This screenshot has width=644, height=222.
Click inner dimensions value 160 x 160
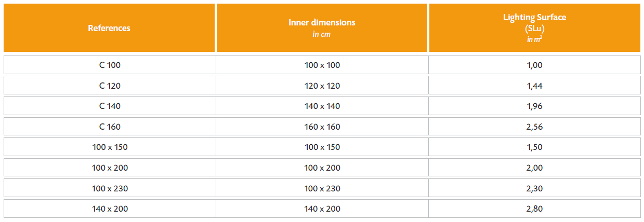click(x=322, y=127)
